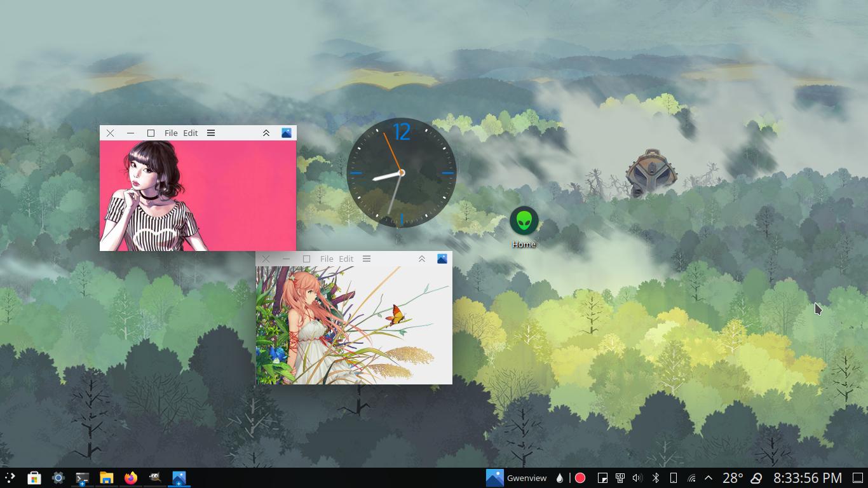Open the volume control in the system tray

[638, 478]
